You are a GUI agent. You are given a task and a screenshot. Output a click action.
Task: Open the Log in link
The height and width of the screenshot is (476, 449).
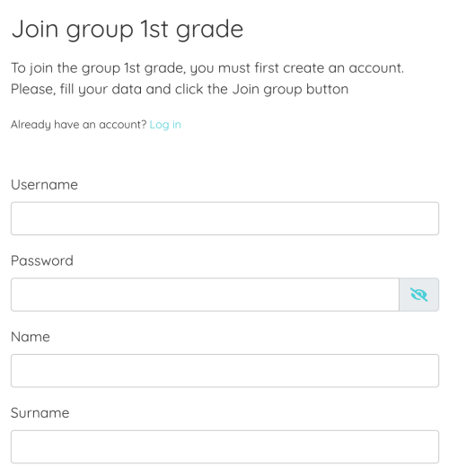(x=165, y=125)
